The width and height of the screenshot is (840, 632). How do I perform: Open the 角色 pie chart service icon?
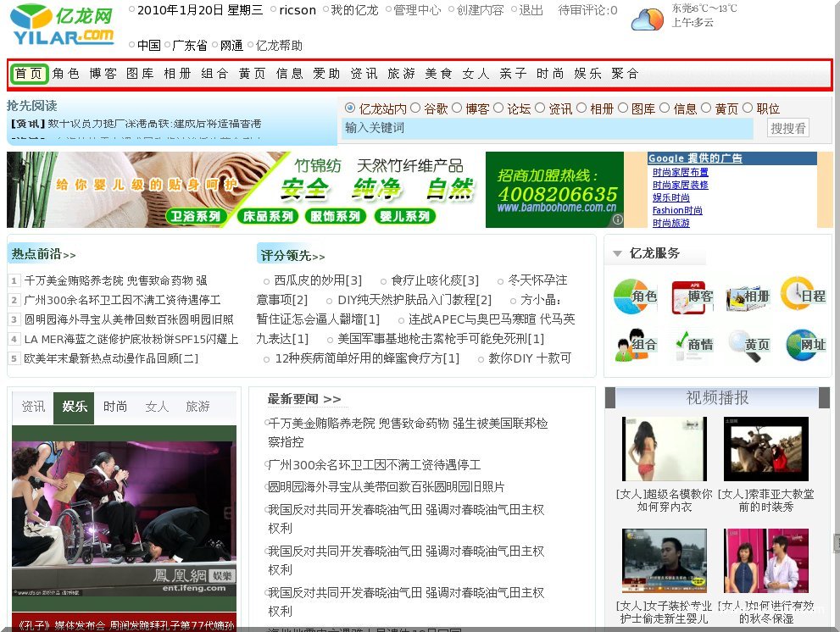click(x=635, y=296)
